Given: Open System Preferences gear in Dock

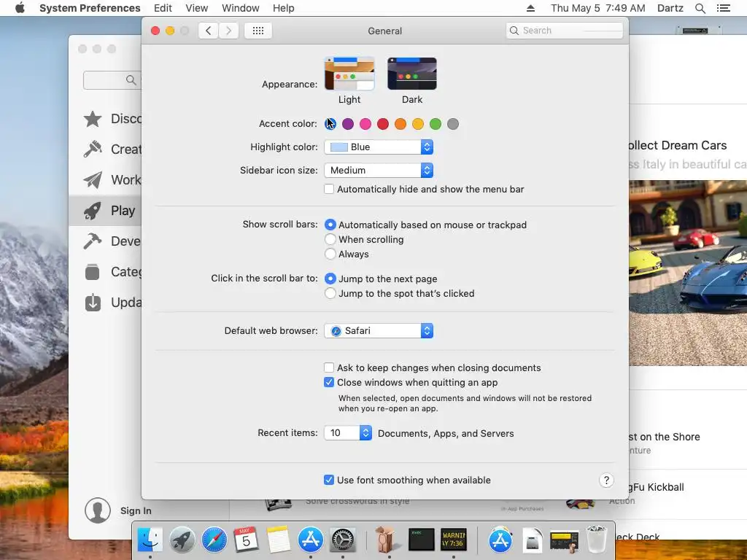Looking at the screenshot, I should point(343,540).
